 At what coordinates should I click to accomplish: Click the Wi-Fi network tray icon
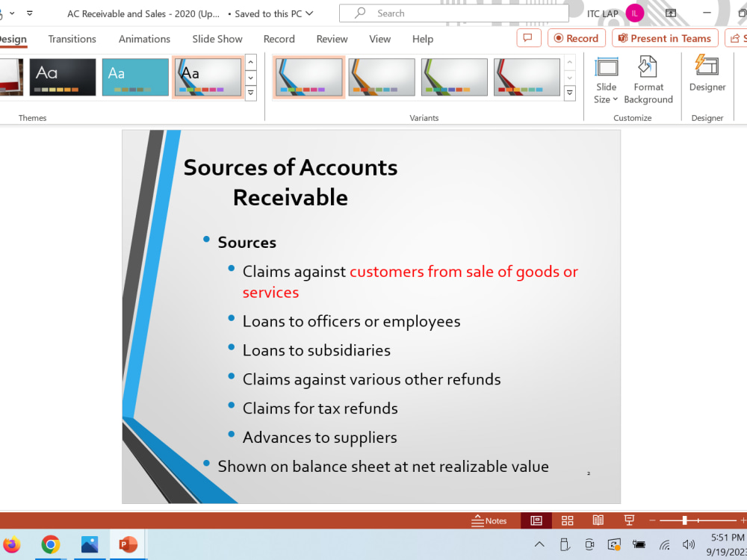664,544
